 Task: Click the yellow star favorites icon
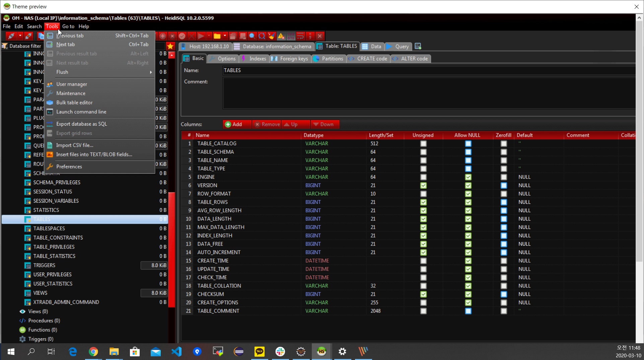click(x=170, y=46)
